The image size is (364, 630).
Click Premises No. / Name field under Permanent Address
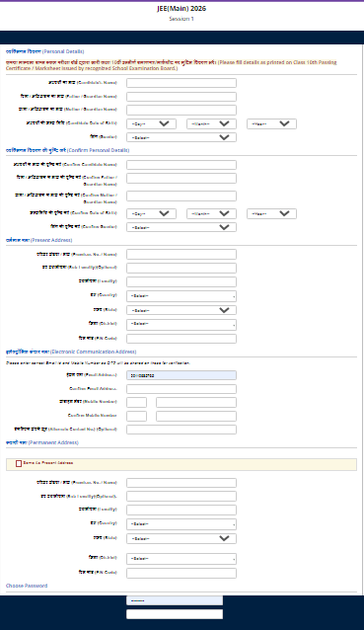182,483
